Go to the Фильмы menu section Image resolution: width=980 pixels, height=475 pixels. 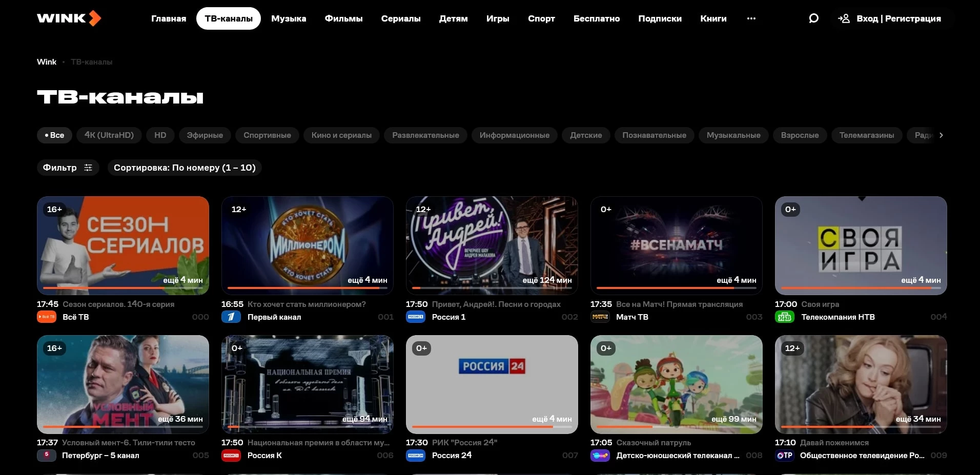343,18
